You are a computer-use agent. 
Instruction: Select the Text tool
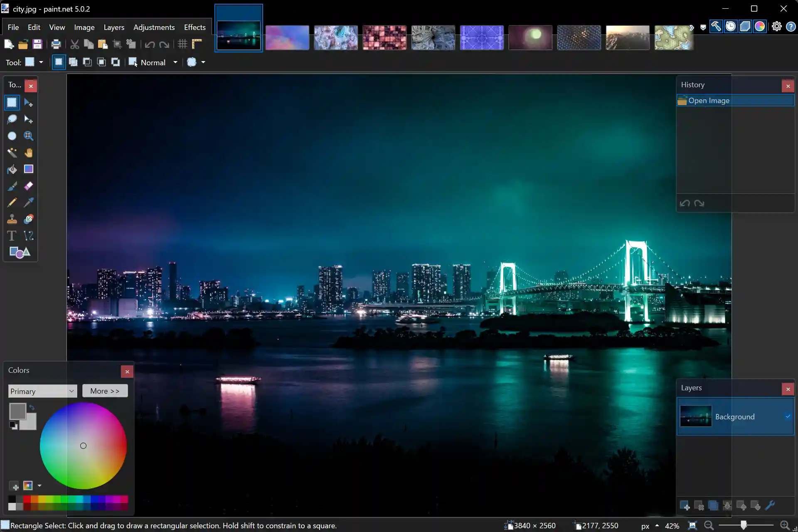(12, 236)
